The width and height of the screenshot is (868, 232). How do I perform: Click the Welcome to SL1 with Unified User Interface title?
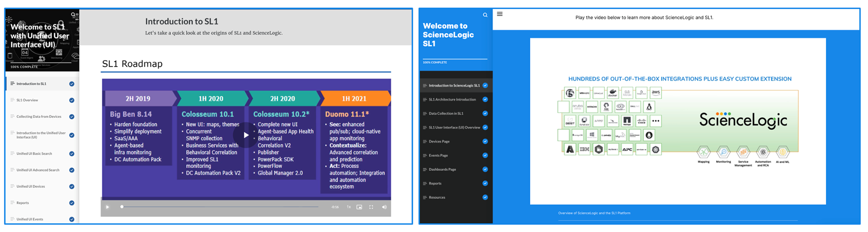[40, 36]
